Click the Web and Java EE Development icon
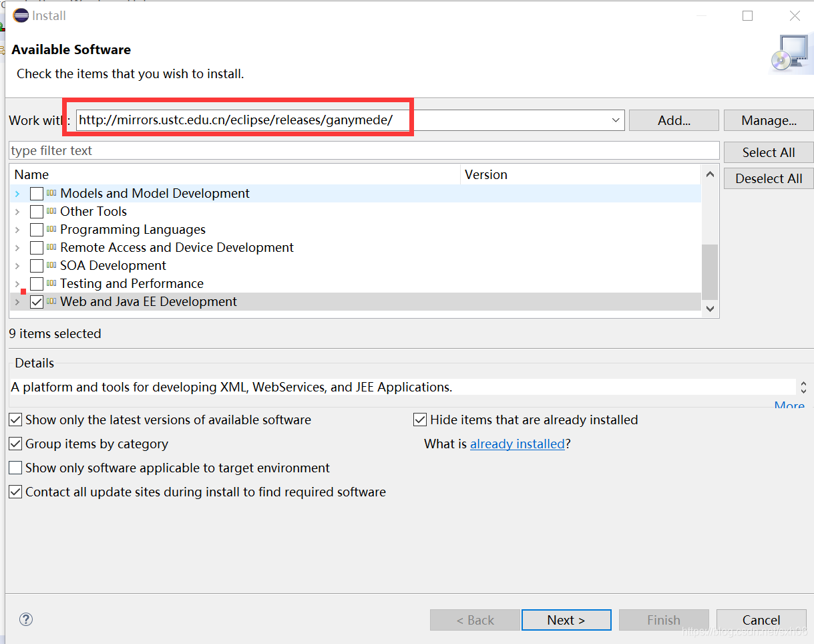Image resolution: width=814 pixels, height=644 pixels. tap(51, 301)
